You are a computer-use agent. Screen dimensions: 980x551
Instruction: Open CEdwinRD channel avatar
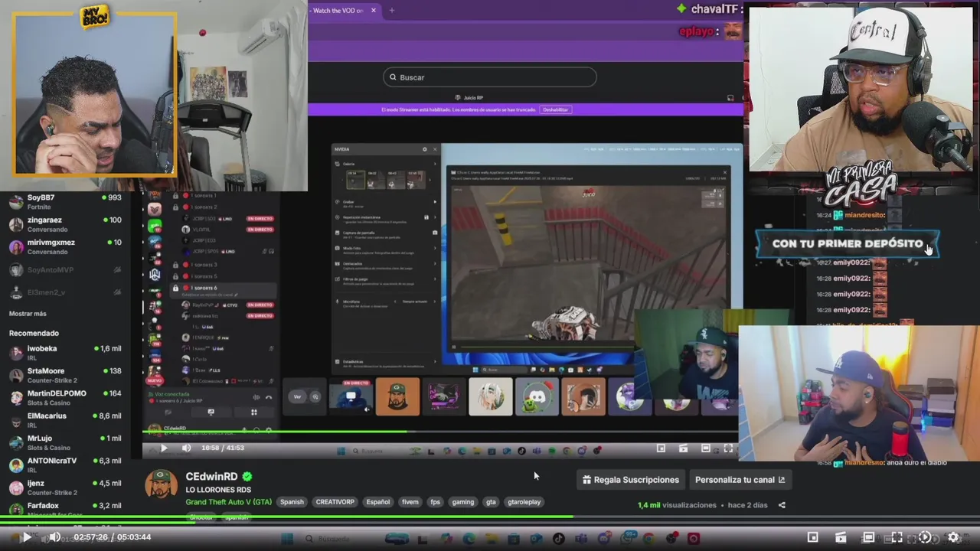(x=161, y=485)
